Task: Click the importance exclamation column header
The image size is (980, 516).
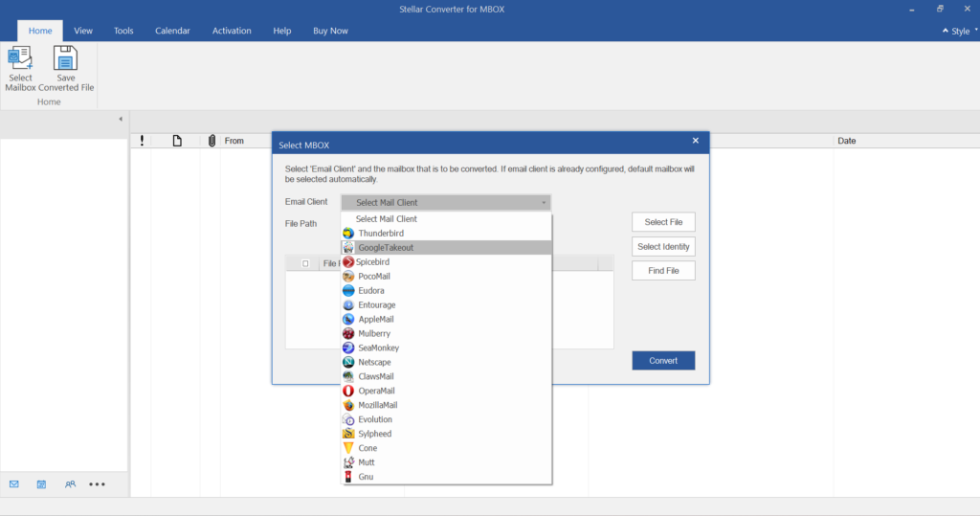Action: (142, 141)
